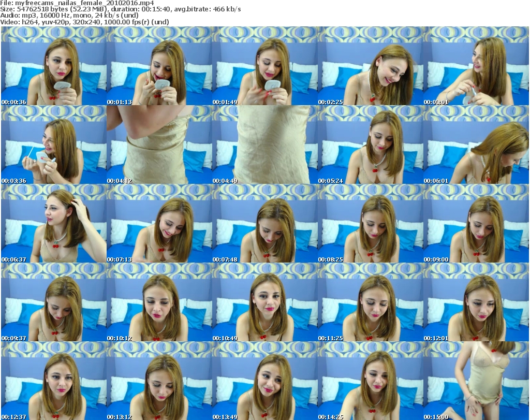Open the frame stamped 00:11:25
This screenshot has width=530, height=420.
pyautogui.click(x=370, y=302)
